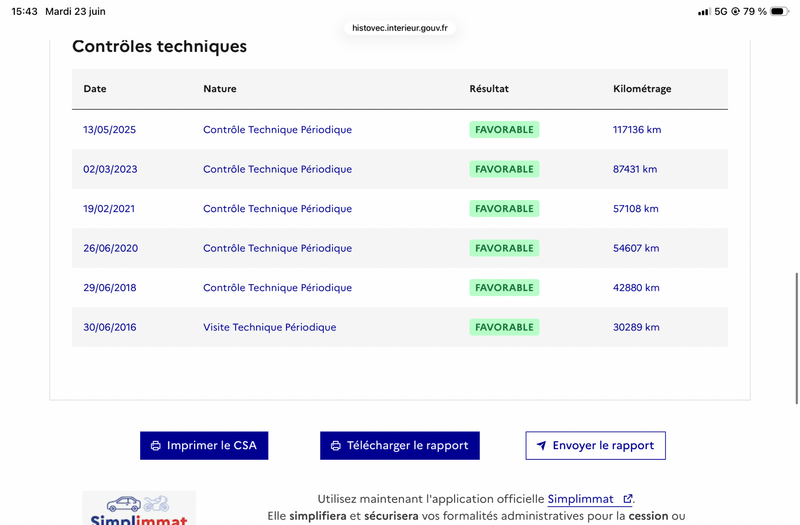Open the Simplimmat hyperlink
800x525 pixels.
point(581,499)
